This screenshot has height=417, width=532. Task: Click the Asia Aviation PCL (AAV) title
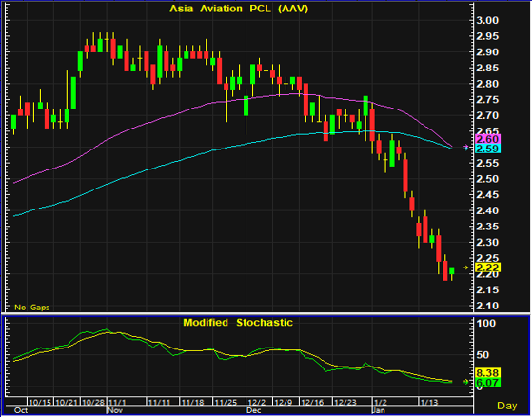(x=239, y=9)
